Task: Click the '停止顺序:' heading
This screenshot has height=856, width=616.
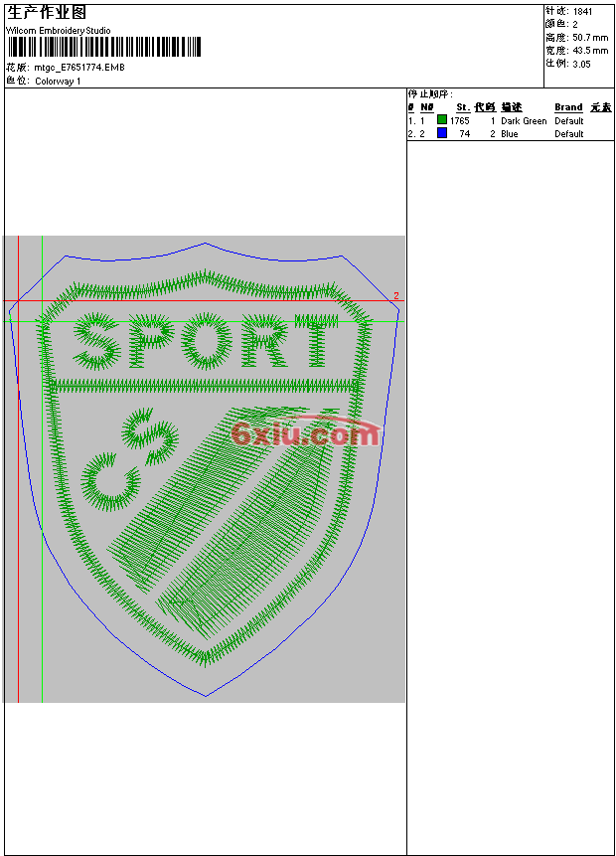Action: tap(430, 94)
